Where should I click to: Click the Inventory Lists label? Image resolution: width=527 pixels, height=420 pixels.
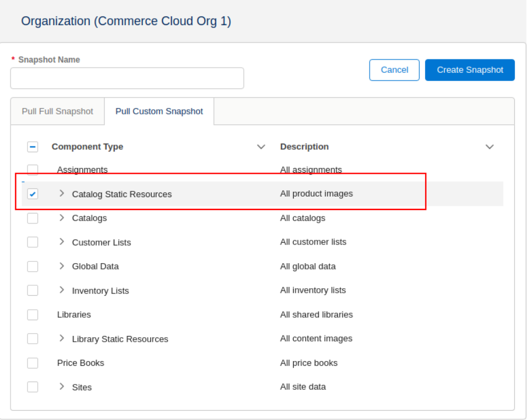100,291
